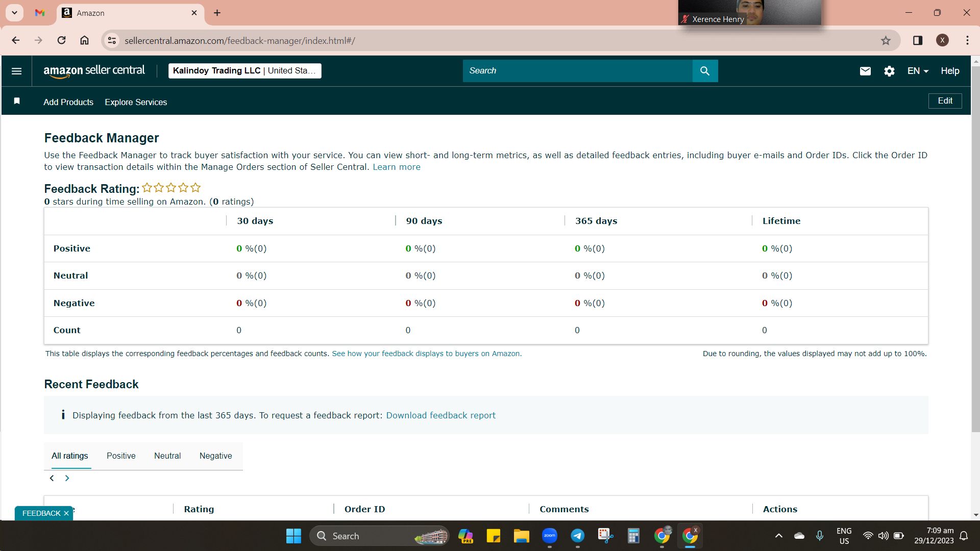Open the settings gear icon
980x551 pixels.
click(889, 71)
